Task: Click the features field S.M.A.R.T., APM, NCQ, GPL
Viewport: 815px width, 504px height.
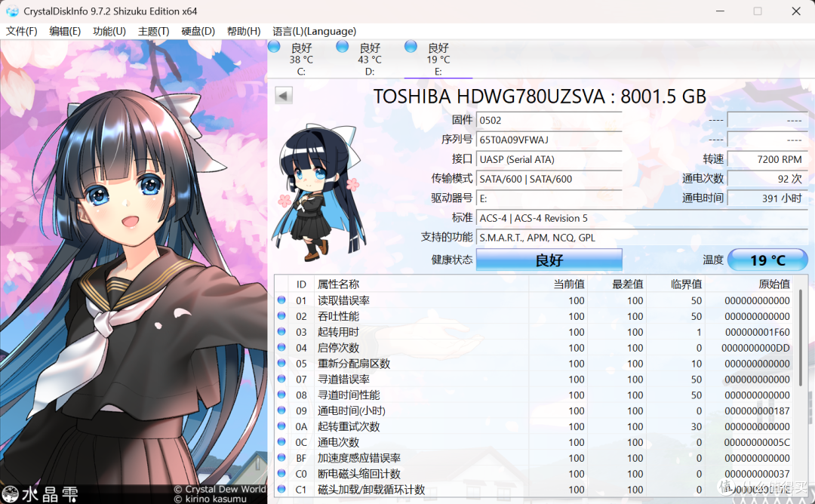Action: tap(642, 238)
